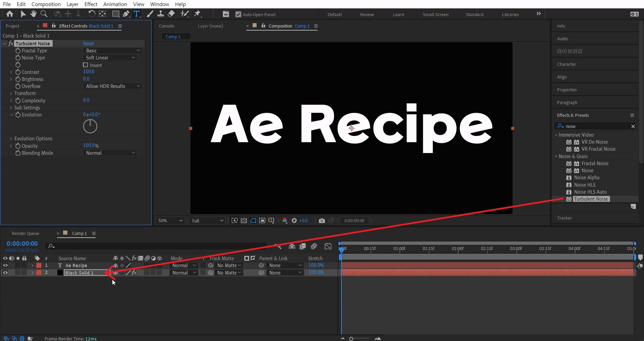
Task: Open the Character panel
Action: [x=567, y=64]
